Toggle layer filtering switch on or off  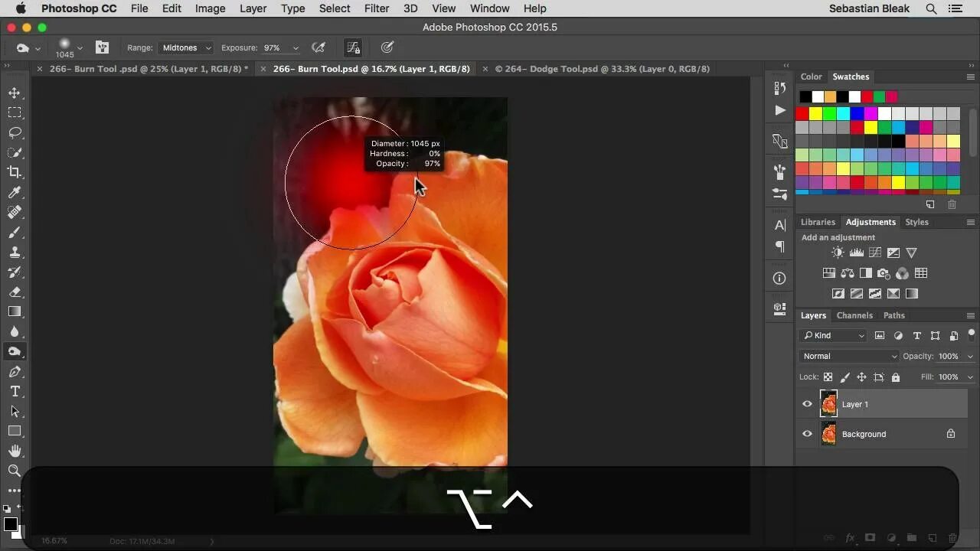(x=972, y=335)
